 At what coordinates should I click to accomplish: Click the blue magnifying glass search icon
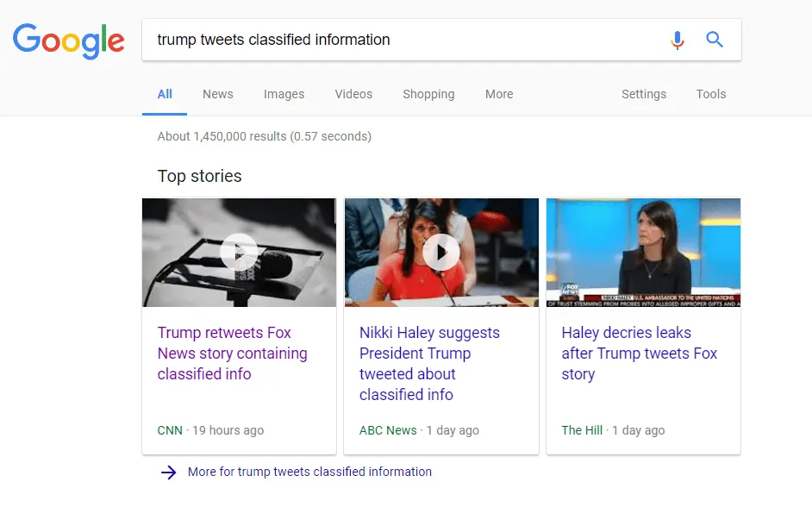click(x=715, y=40)
